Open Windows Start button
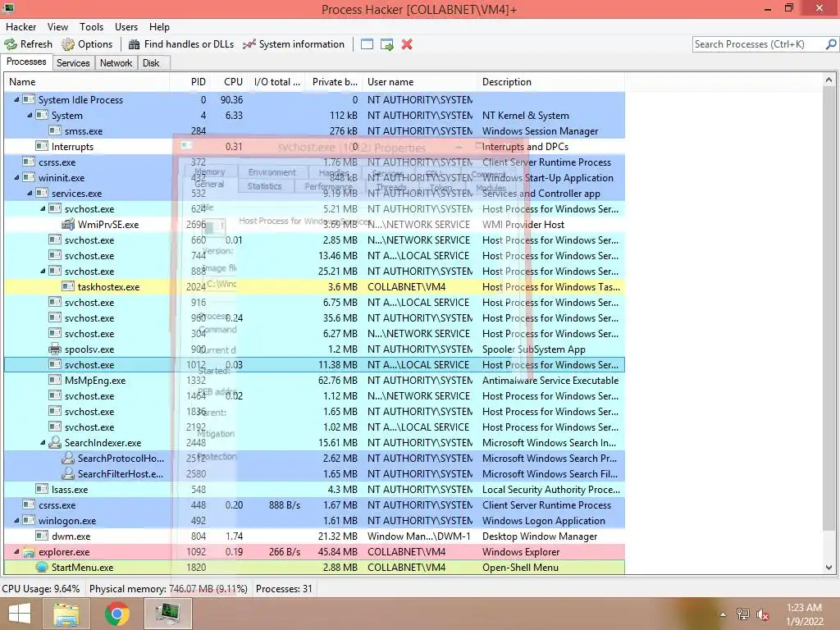Screen dimensions: 840x630 20,614
